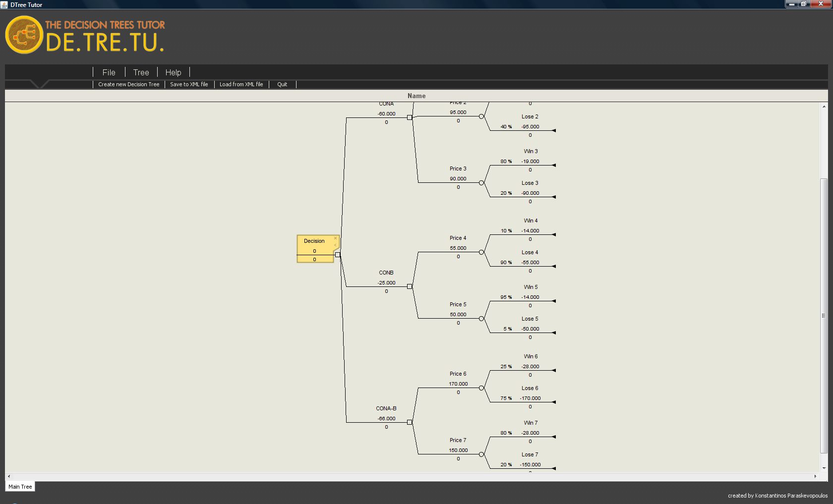Image resolution: width=833 pixels, height=504 pixels.
Task: Select the square node at CONB branch
Action: (x=410, y=286)
